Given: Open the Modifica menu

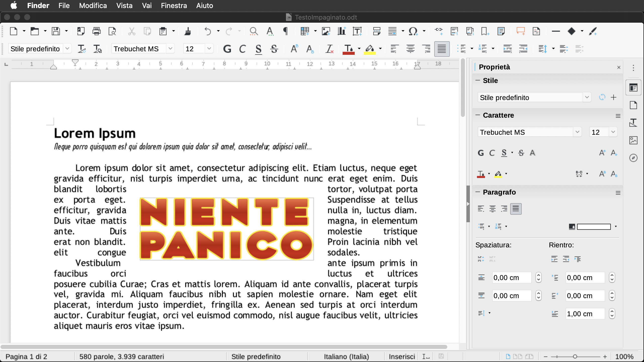Looking at the screenshot, I should point(93,6).
